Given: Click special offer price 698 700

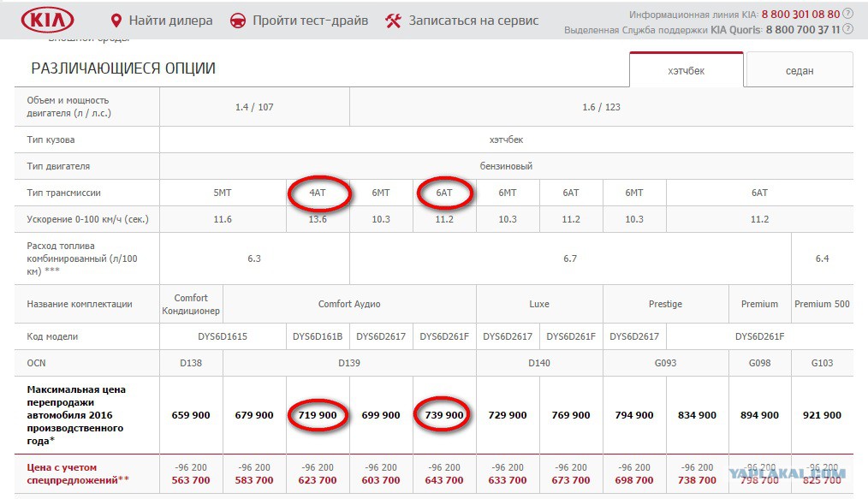Looking at the screenshot, I should coord(634,480).
